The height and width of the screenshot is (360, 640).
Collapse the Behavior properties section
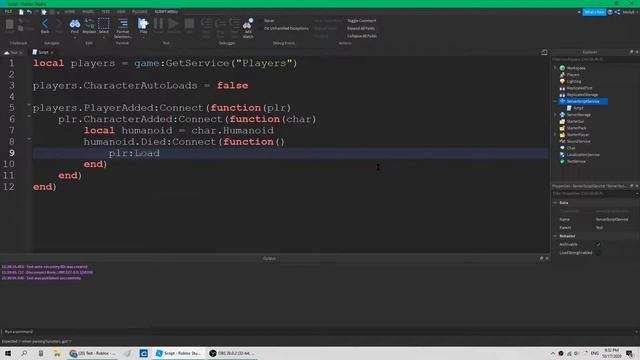tap(555, 236)
